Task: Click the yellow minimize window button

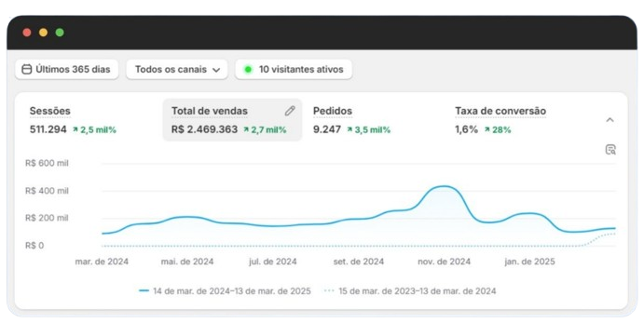Action: pos(43,33)
